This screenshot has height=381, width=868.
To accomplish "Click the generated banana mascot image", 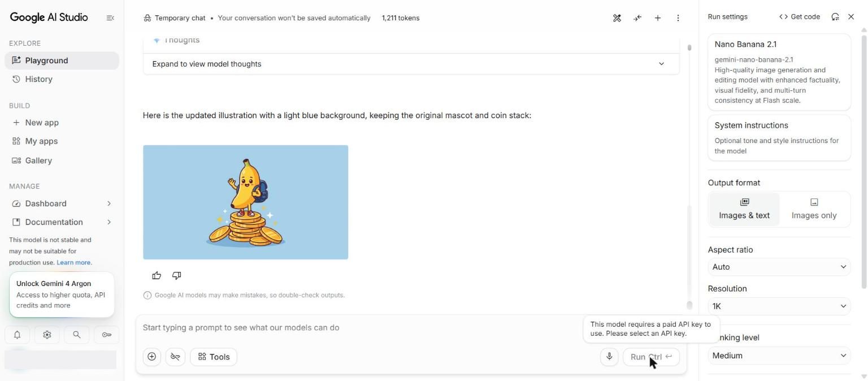I will coord(246,202).
